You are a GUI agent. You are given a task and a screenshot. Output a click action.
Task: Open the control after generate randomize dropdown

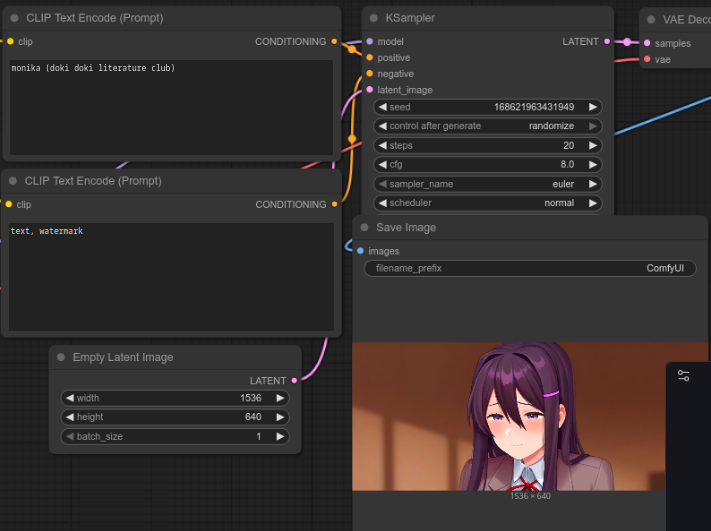click(x=487, y=126)
